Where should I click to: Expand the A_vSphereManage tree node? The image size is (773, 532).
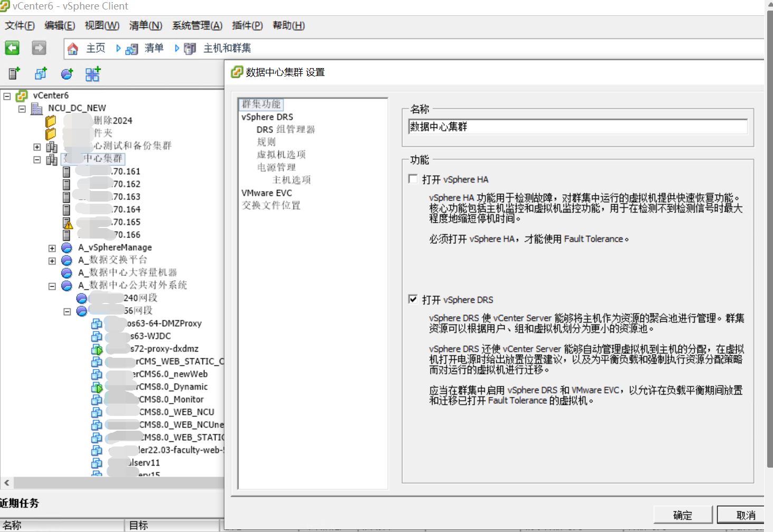point(51,248)
